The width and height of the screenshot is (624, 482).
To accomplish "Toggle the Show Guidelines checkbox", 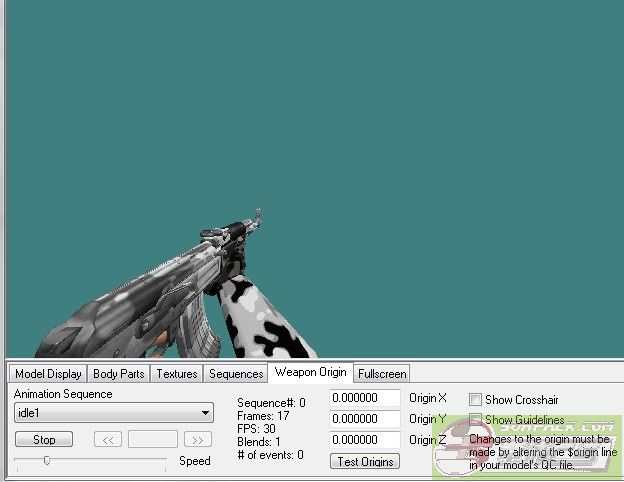I will (x=476, y=420).
